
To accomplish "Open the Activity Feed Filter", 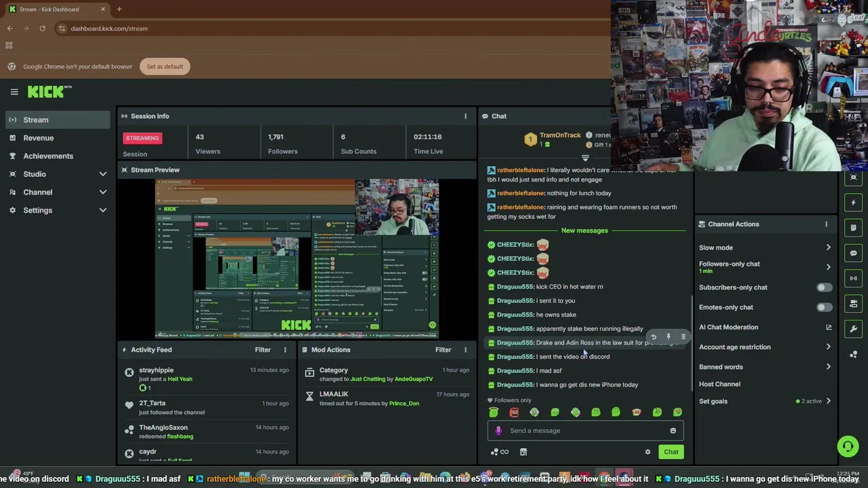I will click(x=262, y=350).
